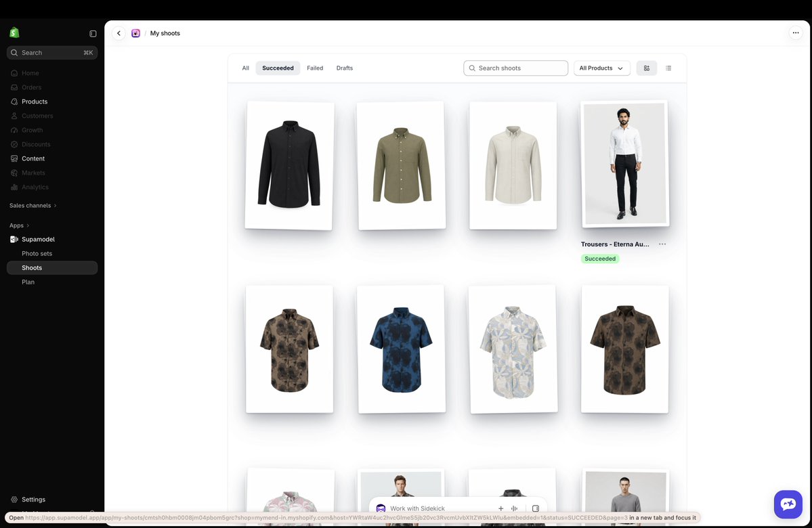Go back with the arrow button

[x=119, y=33]
